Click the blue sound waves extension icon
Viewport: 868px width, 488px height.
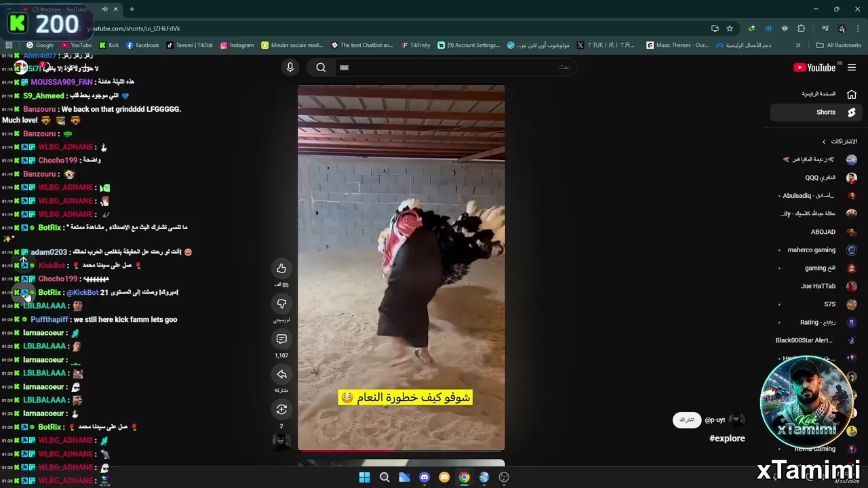(x=768, y=28)
